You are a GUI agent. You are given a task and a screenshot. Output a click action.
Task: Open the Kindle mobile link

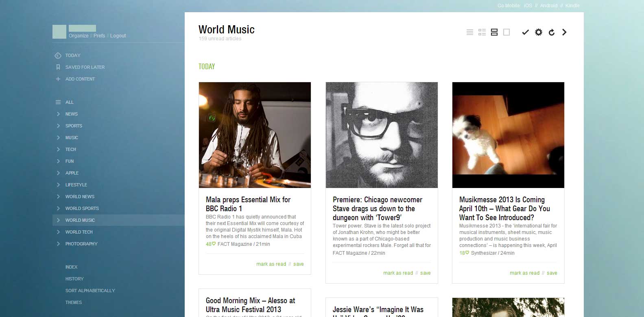(x=572, y=6)
